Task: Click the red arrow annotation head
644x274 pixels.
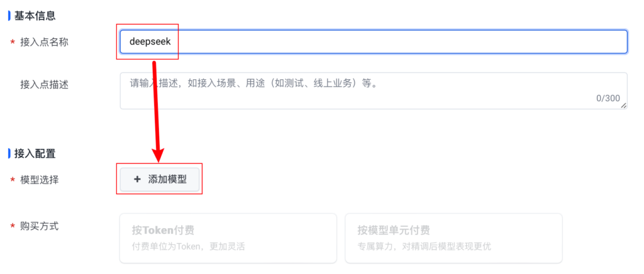Action: point(158,153)
